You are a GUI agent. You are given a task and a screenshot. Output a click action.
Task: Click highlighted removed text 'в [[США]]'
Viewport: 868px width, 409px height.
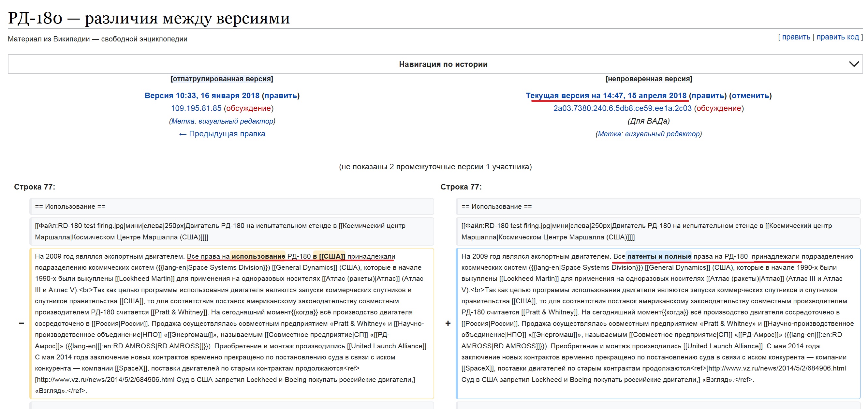[x=329, y=256]
